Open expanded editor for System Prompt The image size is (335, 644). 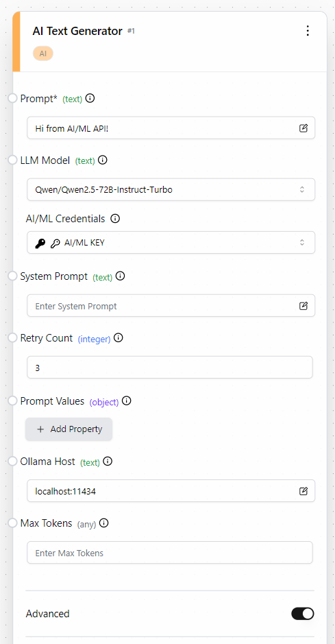pyautogui.click(x=303, y=306)
